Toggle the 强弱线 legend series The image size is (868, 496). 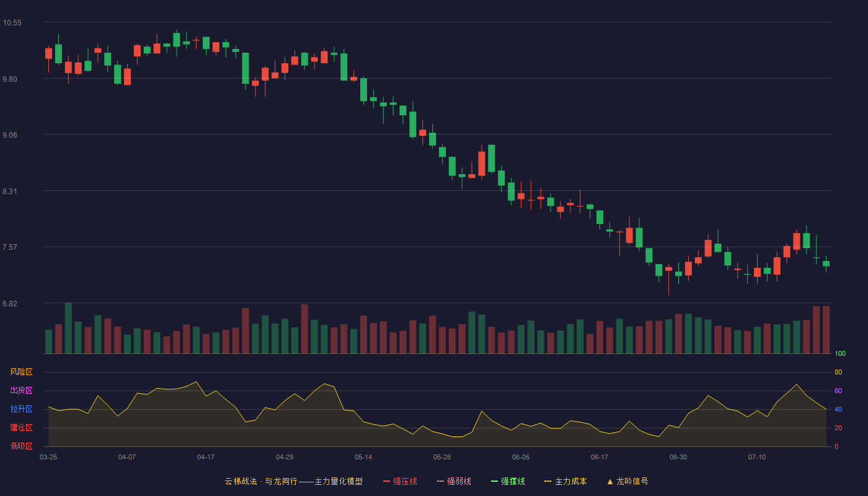pyautogui.click(x=454, y=481)
